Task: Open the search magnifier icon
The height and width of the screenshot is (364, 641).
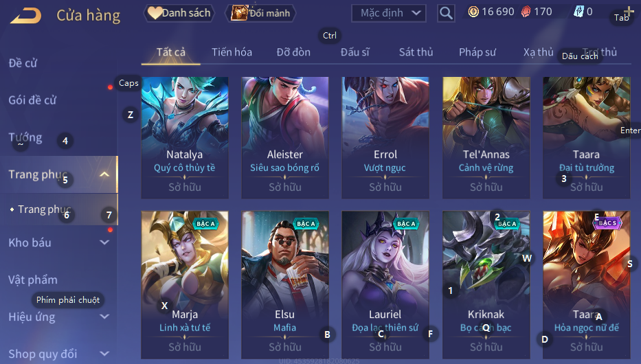Action: tap(446, 13)
